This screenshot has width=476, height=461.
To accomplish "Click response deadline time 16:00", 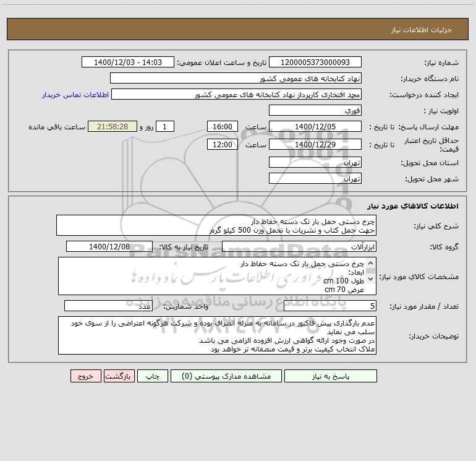I will pos(222,126).
